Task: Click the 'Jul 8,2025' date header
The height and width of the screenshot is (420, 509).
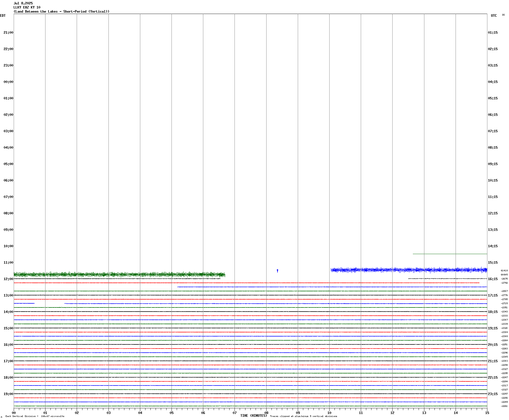Action: [x=23, y=3]
